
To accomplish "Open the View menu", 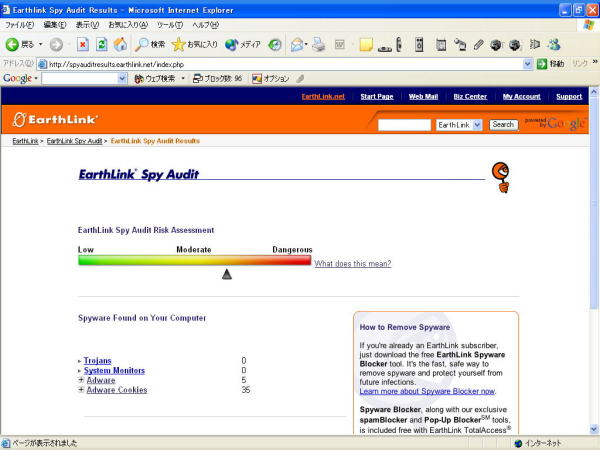I will click(87, 25).
